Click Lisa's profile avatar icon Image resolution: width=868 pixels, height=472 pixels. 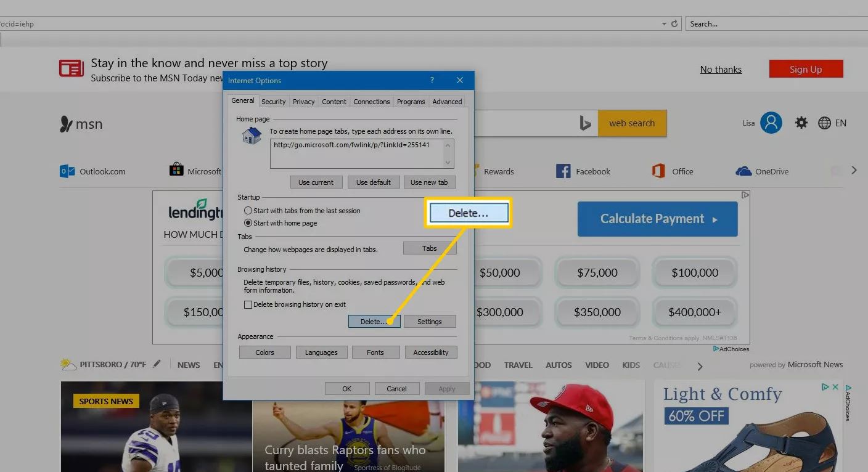[771, 123]
